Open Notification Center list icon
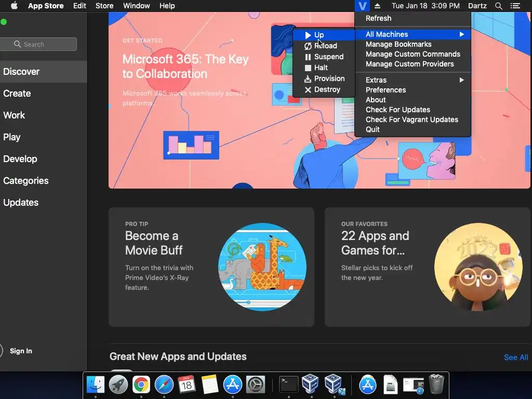Screen dimensions: 532x399 point(515,6)
